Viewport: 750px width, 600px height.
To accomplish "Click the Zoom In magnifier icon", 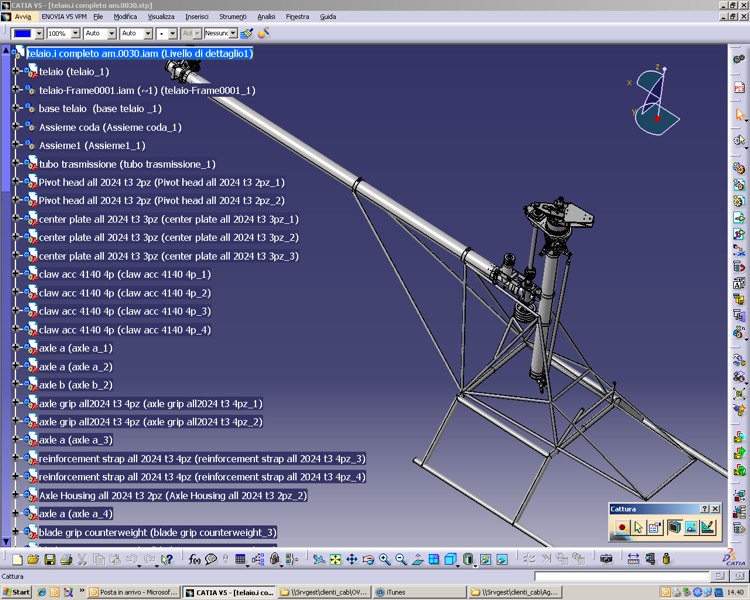I will [385, 560].
